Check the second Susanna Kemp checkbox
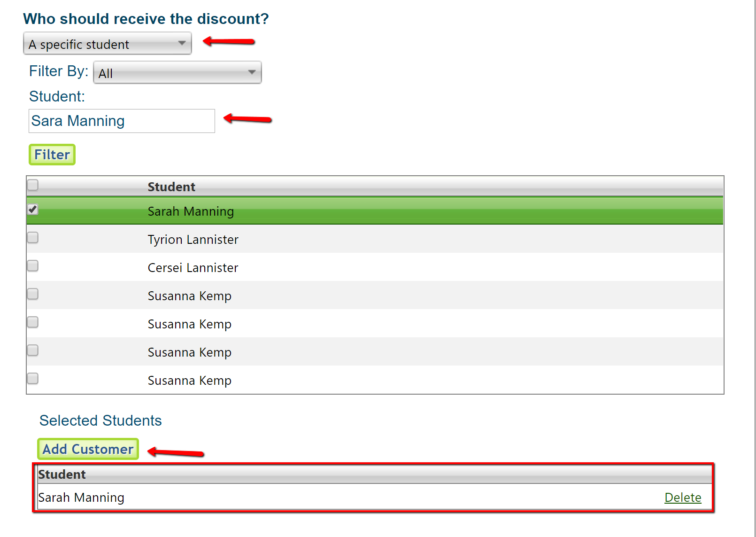 33,322
